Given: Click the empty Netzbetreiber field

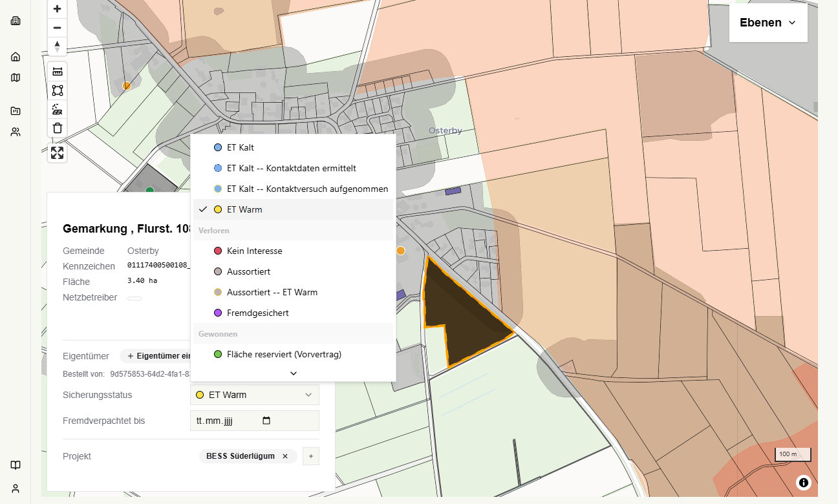Looking at the screenshot, I should [134, 298].
